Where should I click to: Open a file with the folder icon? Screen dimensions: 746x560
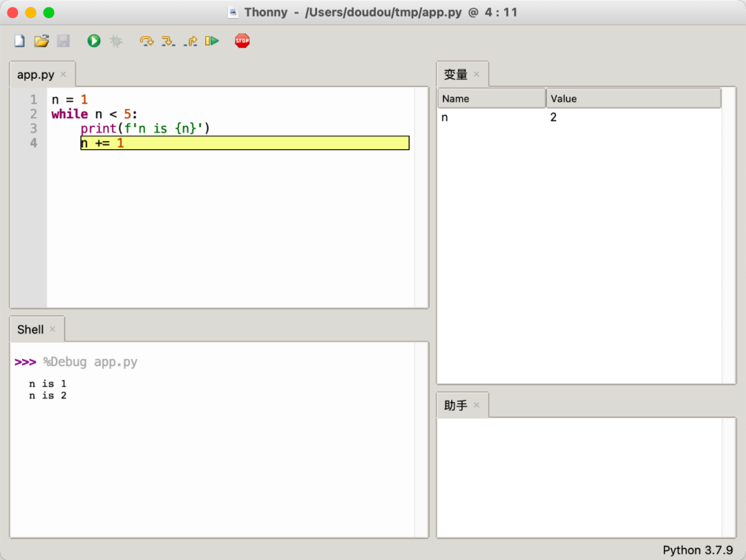coord(41,41)
